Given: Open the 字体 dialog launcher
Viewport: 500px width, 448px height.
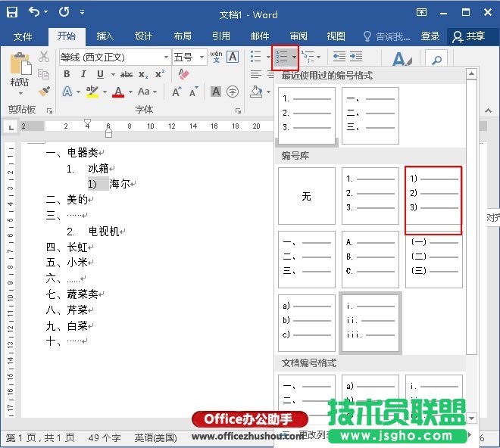Looking at the screenshot, I should [x=238, y=110].
